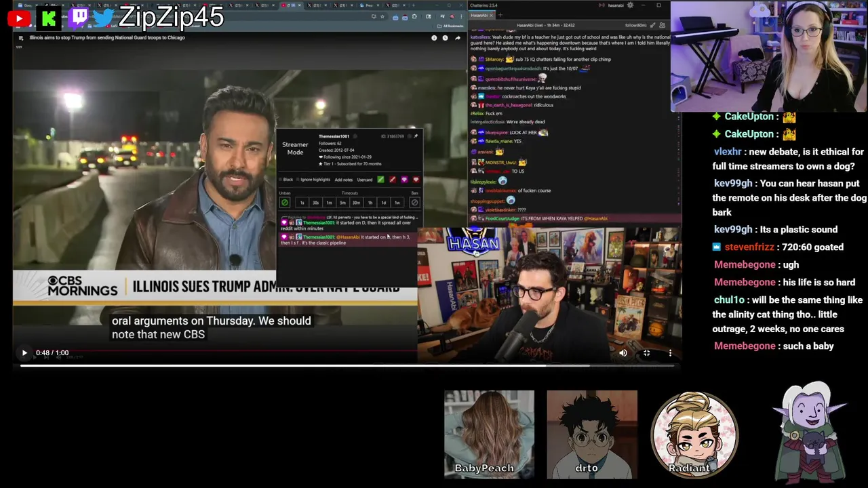Apply a 30s timeout

[x=315, y=203]
